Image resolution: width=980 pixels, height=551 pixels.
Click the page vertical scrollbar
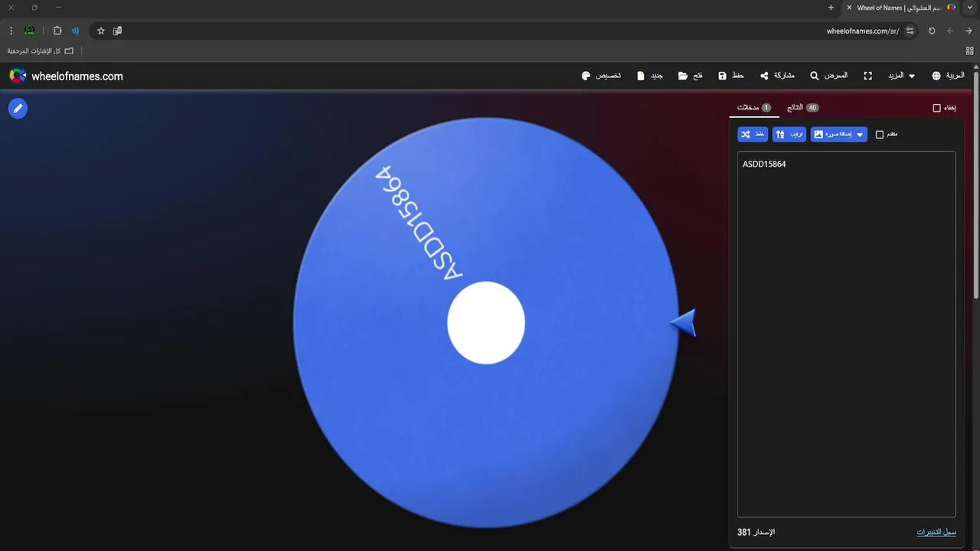click(x=975, y=184)
